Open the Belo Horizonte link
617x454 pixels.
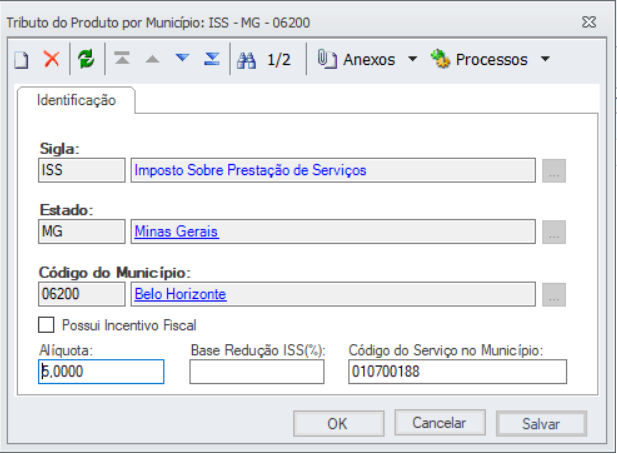coord(180,294)
